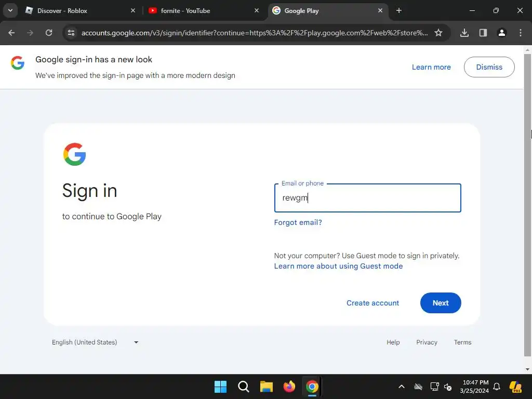Open the Privacy footer link
532x399 pixels.
click(x=427, y=342)
